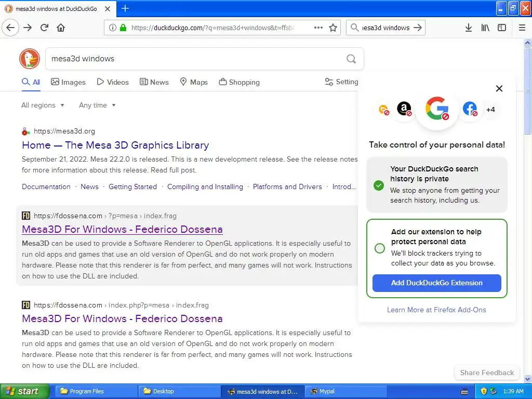Open the hamburger application menu
The width and height of the screenshot is (532, 399).
click(x=522, y=28)
